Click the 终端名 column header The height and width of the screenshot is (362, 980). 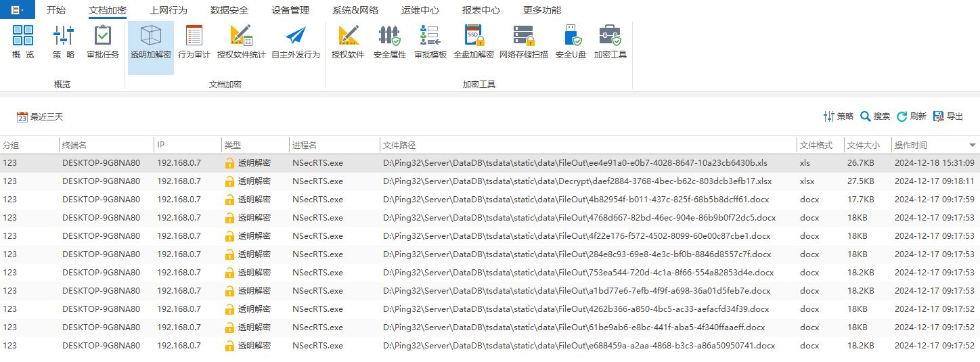(x=107, y=145)
